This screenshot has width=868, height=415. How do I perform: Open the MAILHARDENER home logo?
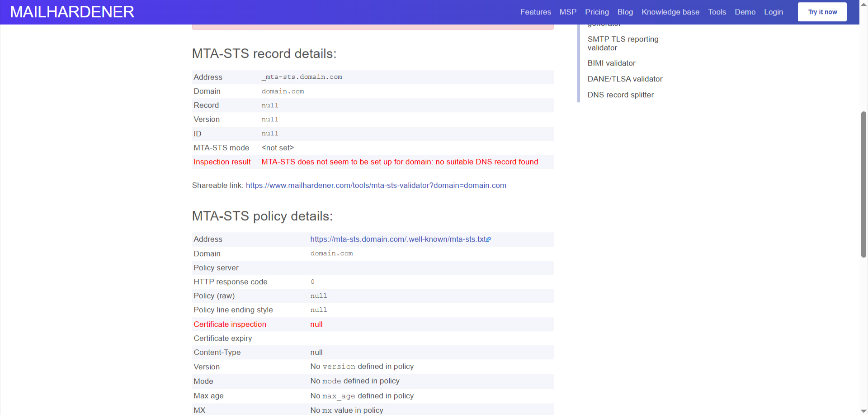72,12
